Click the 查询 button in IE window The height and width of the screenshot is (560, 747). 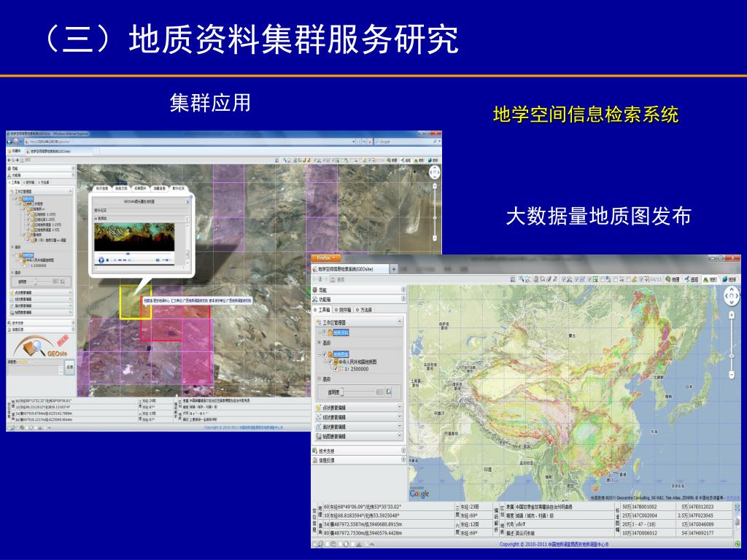(x=69, y=367)
